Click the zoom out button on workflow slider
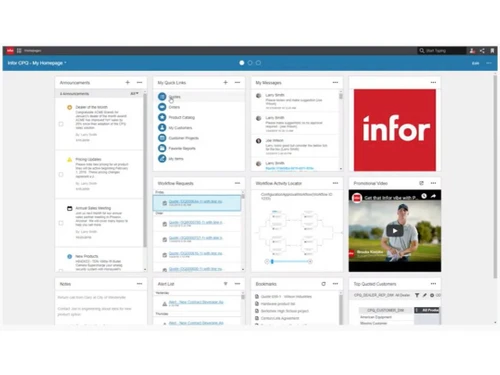The width and height of the screenshot is (500, 375). click(267, 262)
